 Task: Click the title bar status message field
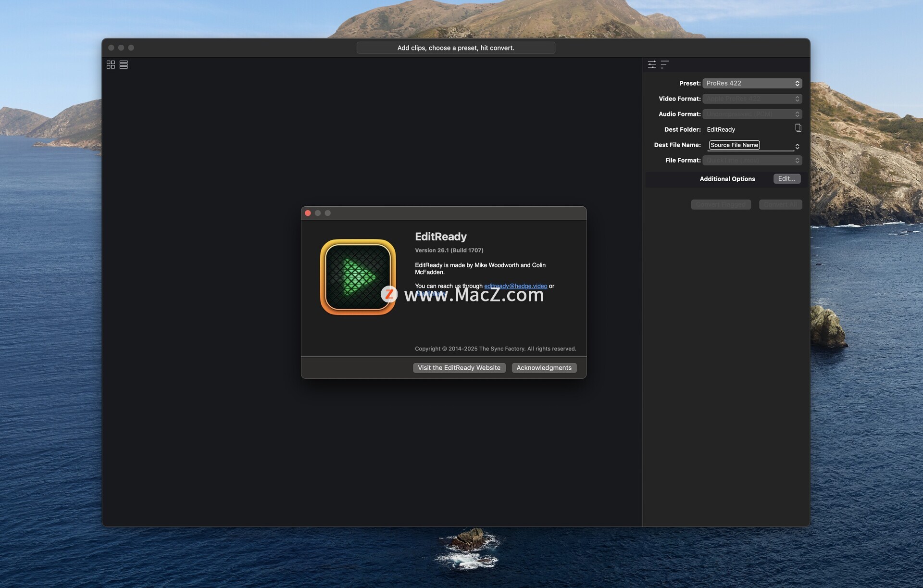[455, 48]
